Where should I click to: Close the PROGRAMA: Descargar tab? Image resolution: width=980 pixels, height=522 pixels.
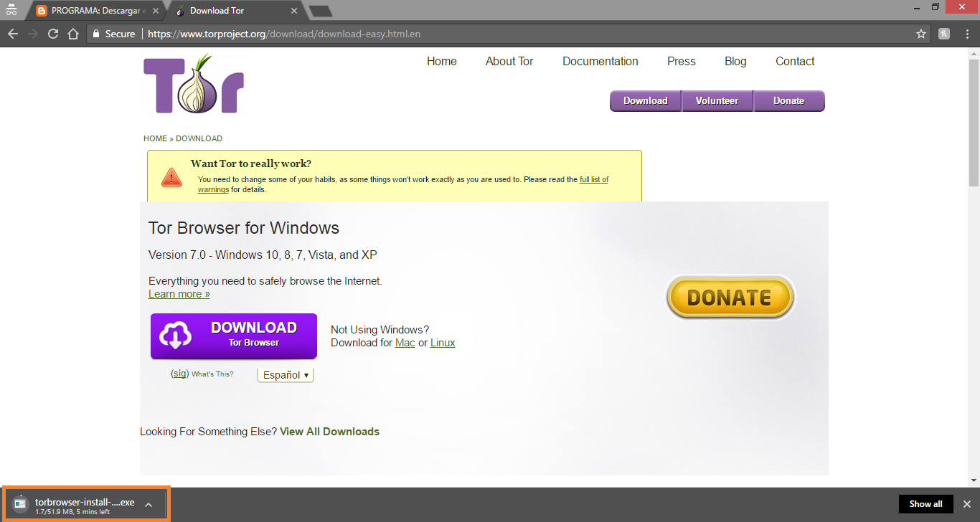point(155,11)
